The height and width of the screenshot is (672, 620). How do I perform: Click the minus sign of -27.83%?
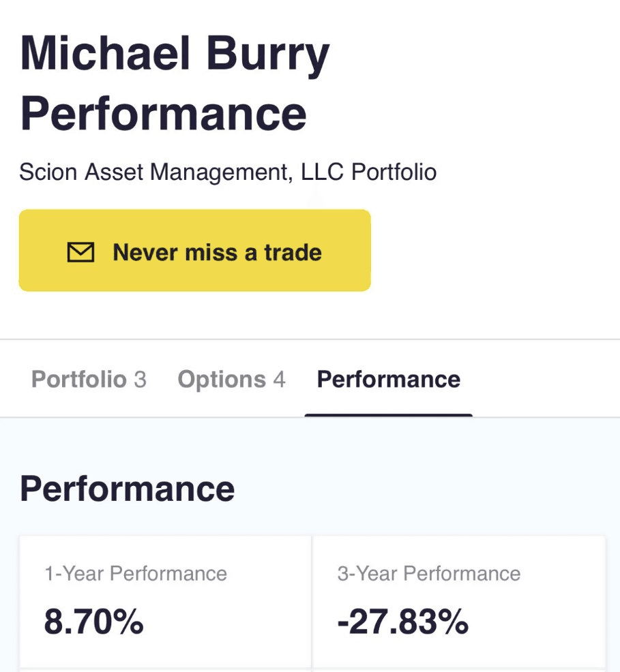(344, 623)
